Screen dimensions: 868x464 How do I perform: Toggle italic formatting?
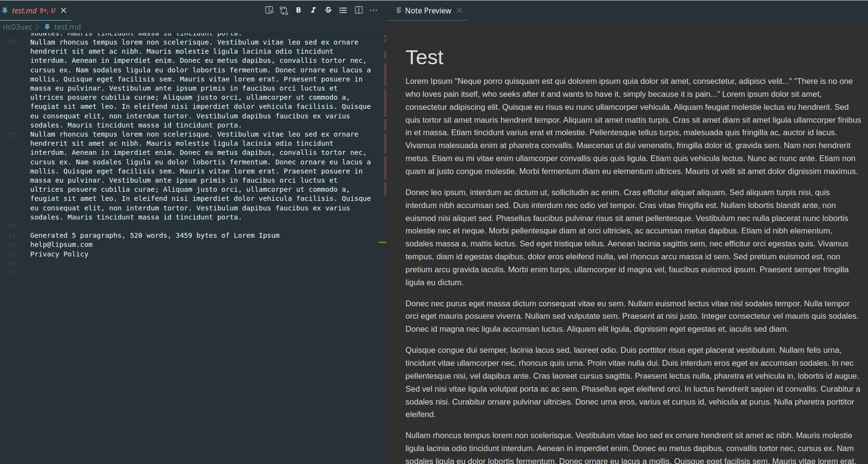[313, 10]
